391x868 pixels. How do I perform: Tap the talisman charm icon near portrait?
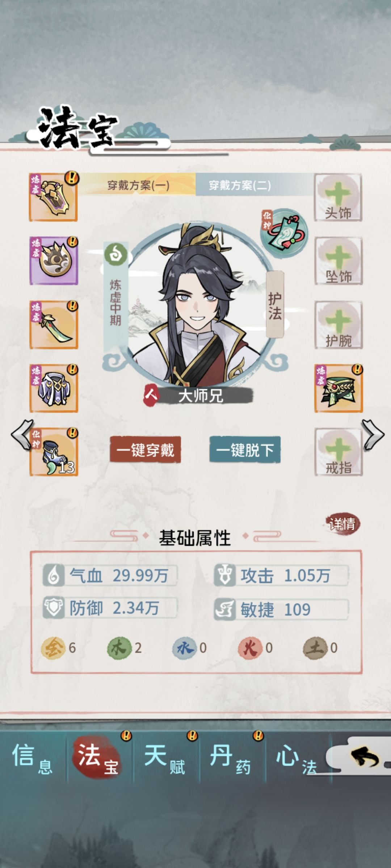(284, 233)
